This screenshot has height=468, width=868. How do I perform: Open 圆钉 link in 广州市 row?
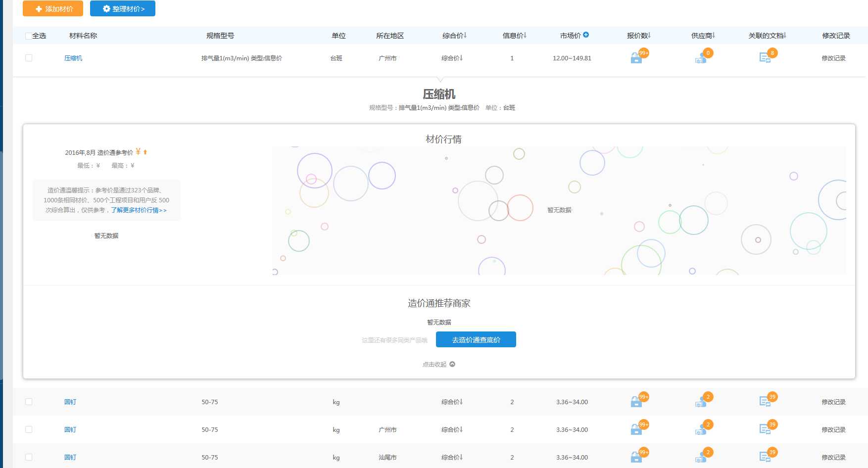click(x=70, y=429)
